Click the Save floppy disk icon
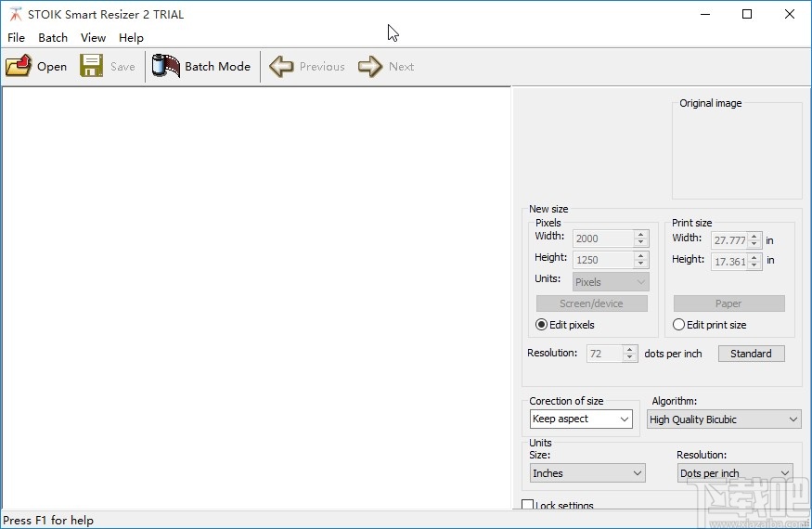Viewport: 812px width, 529px height. pyautogui.click(x=91, y=66)
